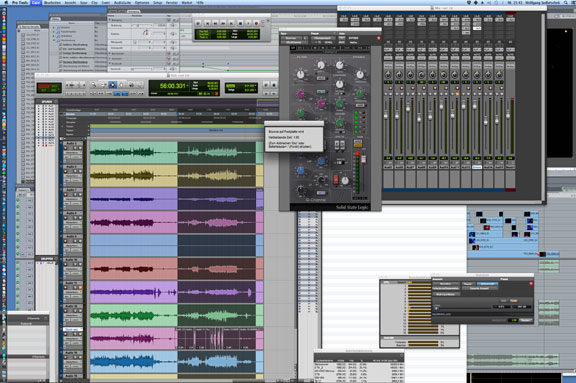Open the Setup menu

pos(157,2)
